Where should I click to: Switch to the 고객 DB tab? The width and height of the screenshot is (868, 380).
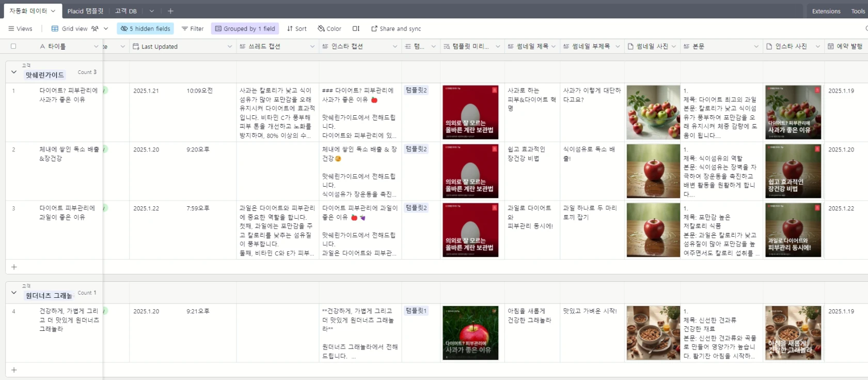[125, 11]
